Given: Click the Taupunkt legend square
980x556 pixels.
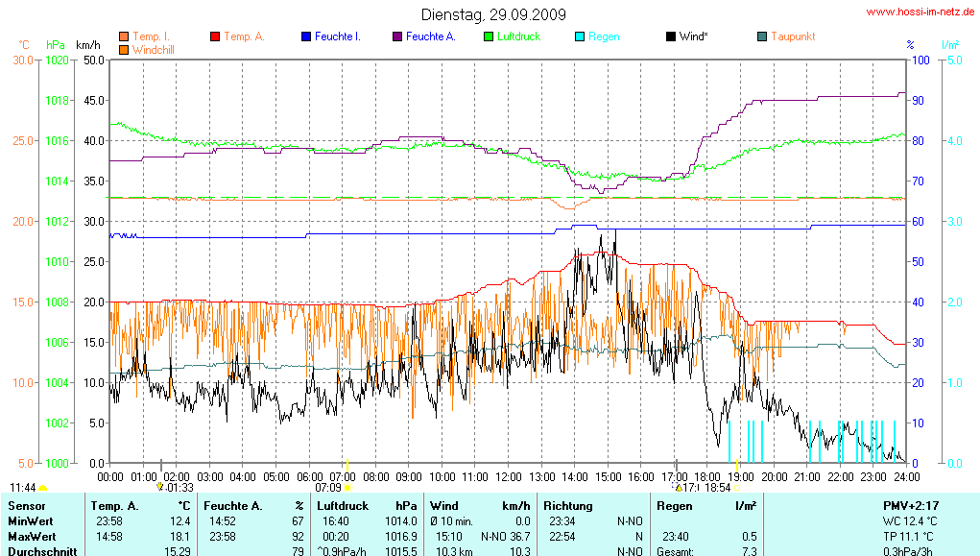Looking at the screenshot, I should pyautogui.click(x=762, y=36).
